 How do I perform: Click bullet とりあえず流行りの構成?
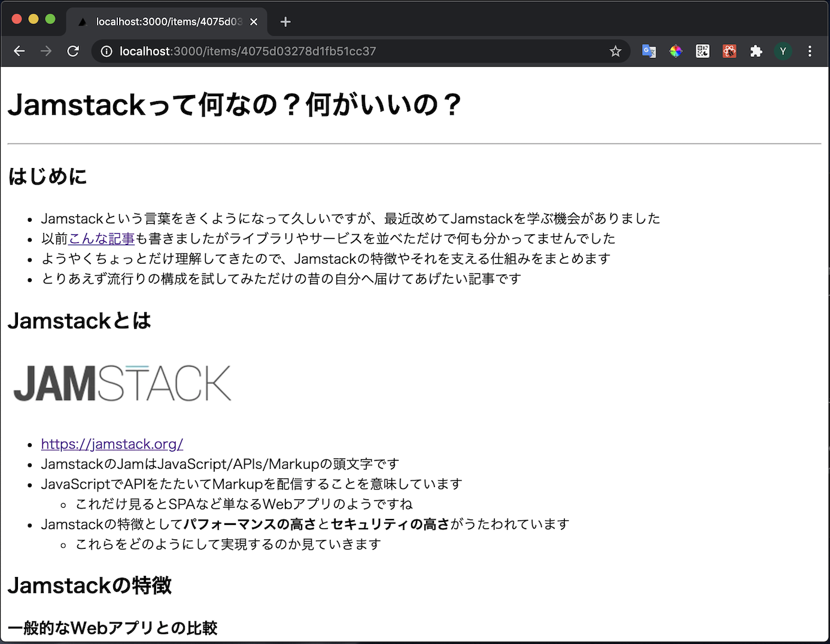tap(281, 279)
